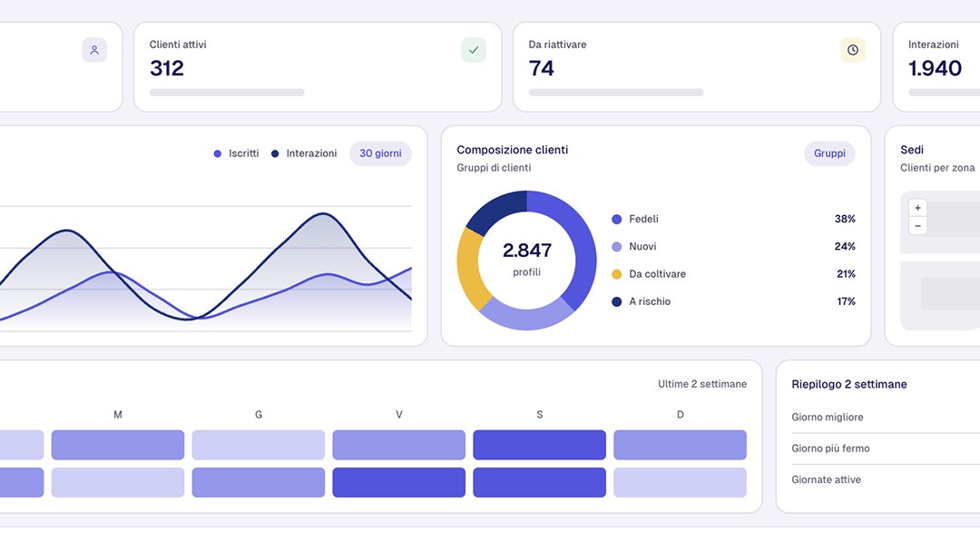This screenshot has height=552, width=980.
Task: Click the 38% value for Fedeli
Action: point(845,219)
